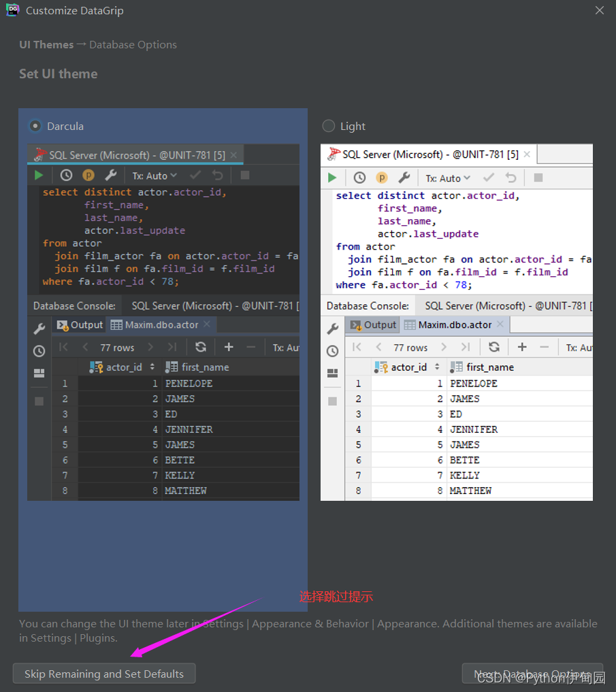
Task: Click the side clock icon in Darcula console
Action: click(39, 351)
